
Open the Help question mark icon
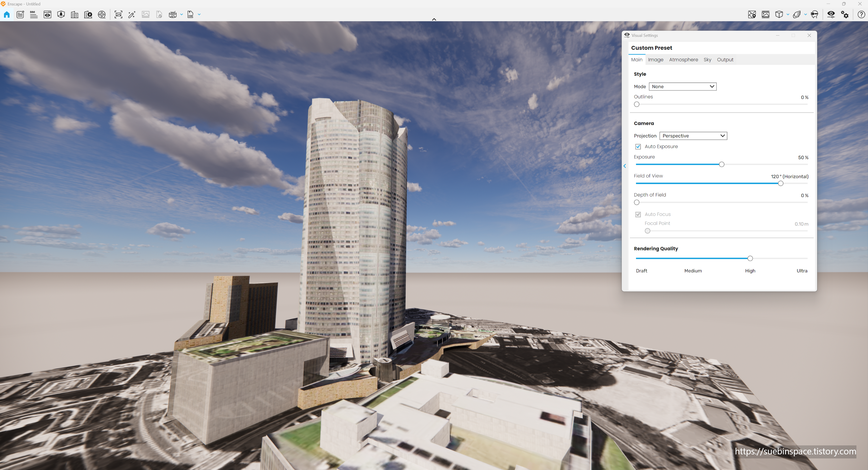(861, 14)
